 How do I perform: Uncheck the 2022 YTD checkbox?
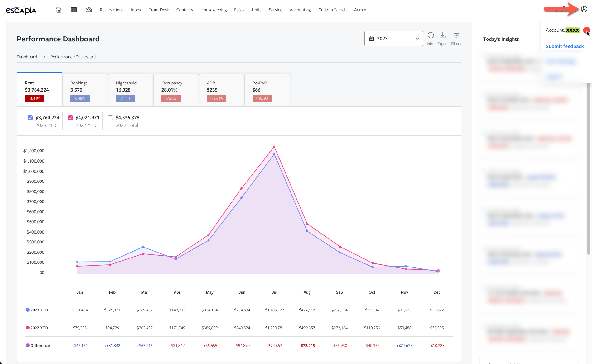tap(70, 118)
